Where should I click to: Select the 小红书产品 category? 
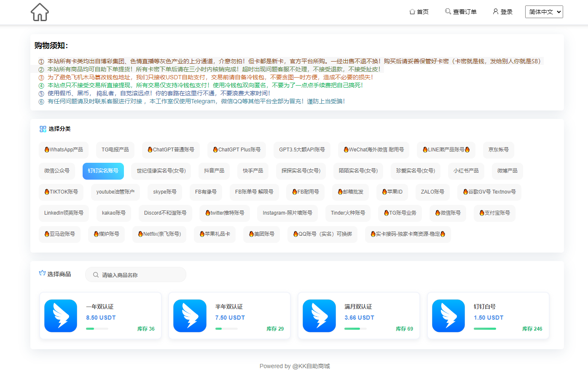coord(466,171)
